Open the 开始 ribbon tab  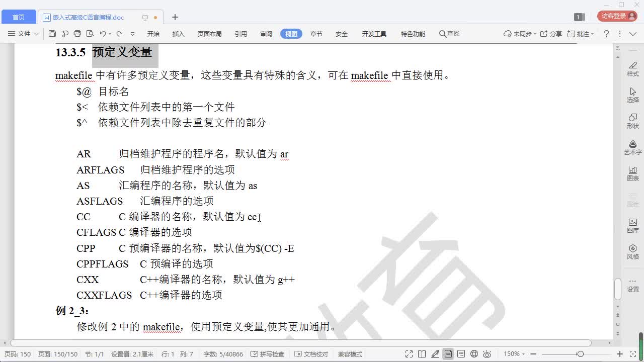tap(153, 34)
